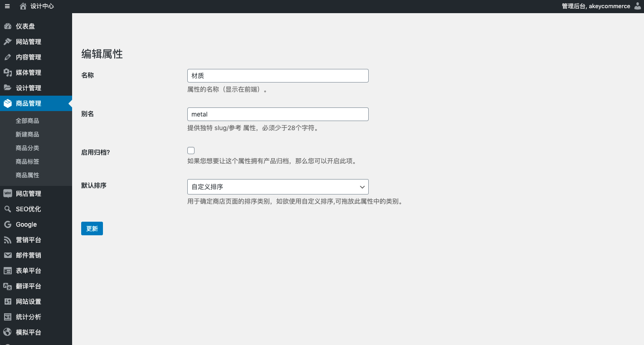Click the 内容管理 pencil icon
Image resolution: width=644 pixels, height=345 pixels.
tap(7, 57)
